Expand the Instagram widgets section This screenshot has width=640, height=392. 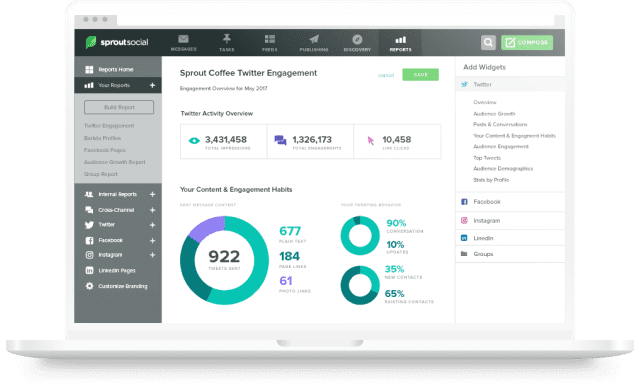pos(510,220)
